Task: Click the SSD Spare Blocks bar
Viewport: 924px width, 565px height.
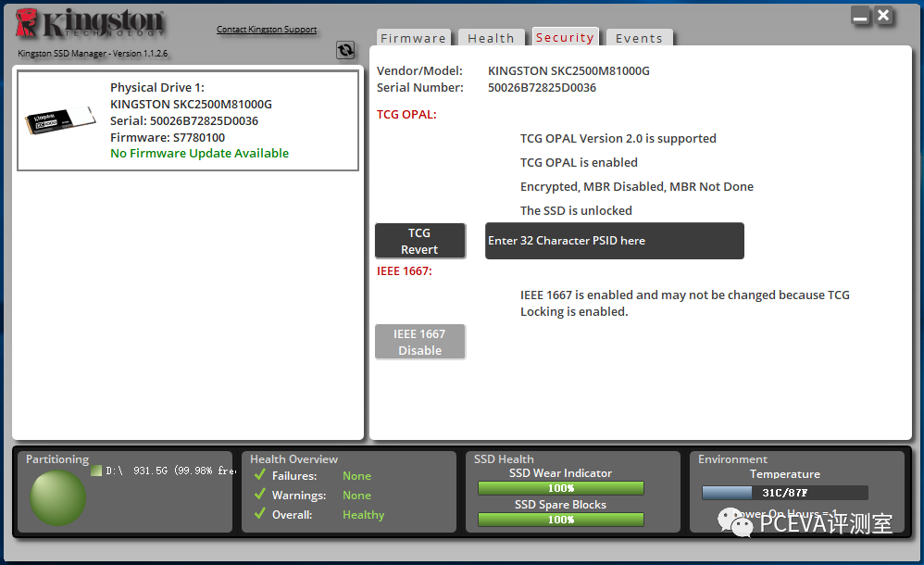Action: [561, 520]
